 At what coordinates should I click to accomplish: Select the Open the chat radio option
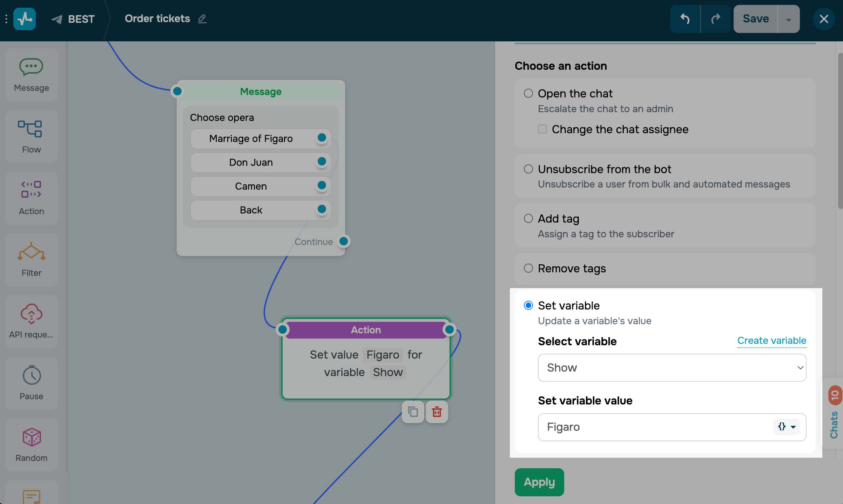[528, 93]
